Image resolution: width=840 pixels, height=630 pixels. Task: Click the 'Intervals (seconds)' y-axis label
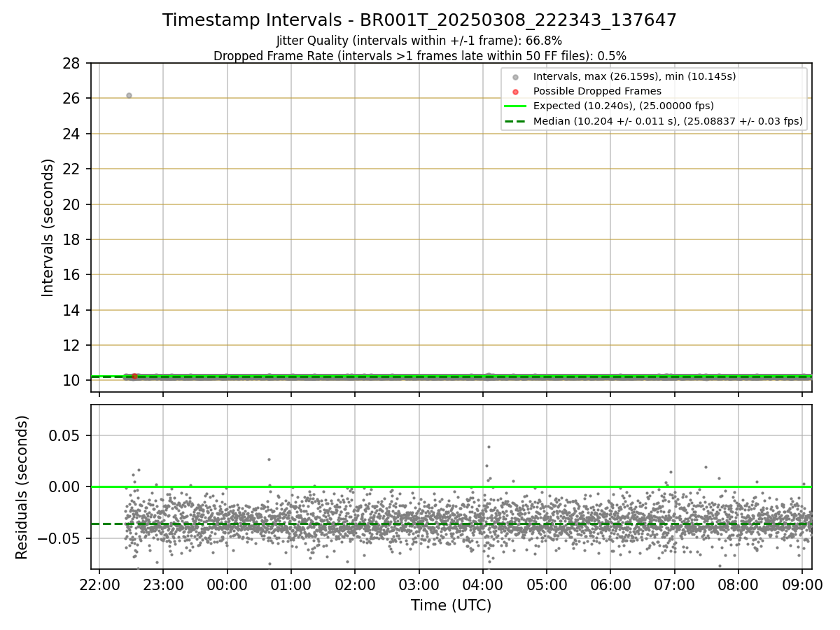[x=48, y=227]
